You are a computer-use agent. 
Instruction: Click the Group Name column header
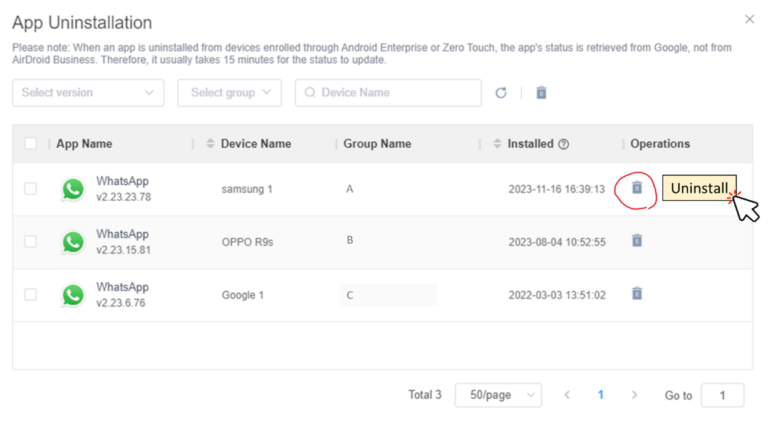click(x=377, y=144)
